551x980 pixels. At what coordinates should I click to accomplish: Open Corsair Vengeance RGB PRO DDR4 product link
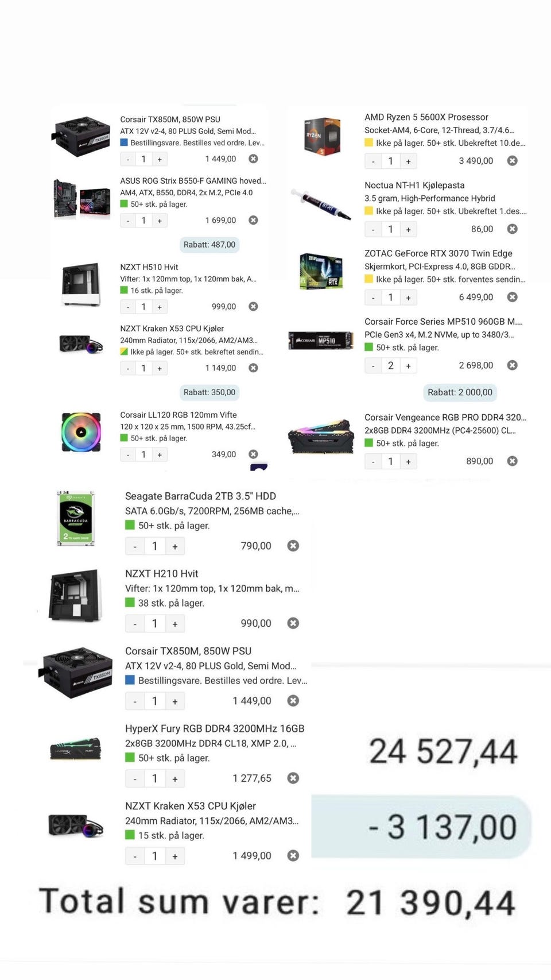point(445,418)
